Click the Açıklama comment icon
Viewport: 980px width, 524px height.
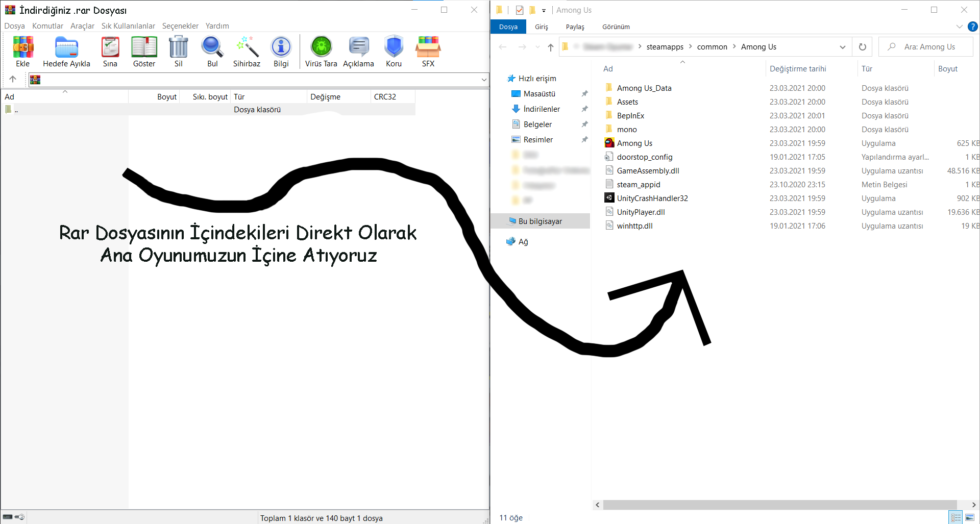coord(359,47)
